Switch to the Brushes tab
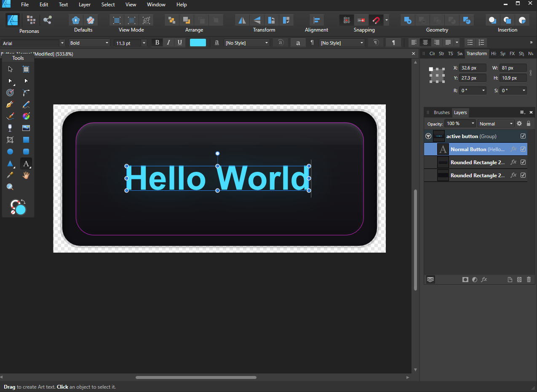Image resolution: width=537 pixels, height=392 pixels. pyautogui.click(x=441, y=112)
